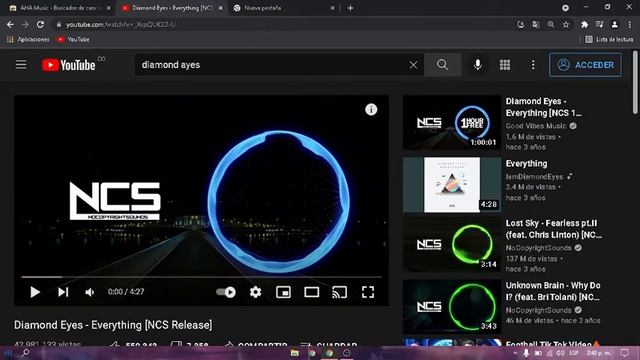Image resolution: width=640 pixels, height=360 pixels.
Task: Open Diamond Eyes Everything 1 hour thumbnail
Action: (x=452, y=123)
